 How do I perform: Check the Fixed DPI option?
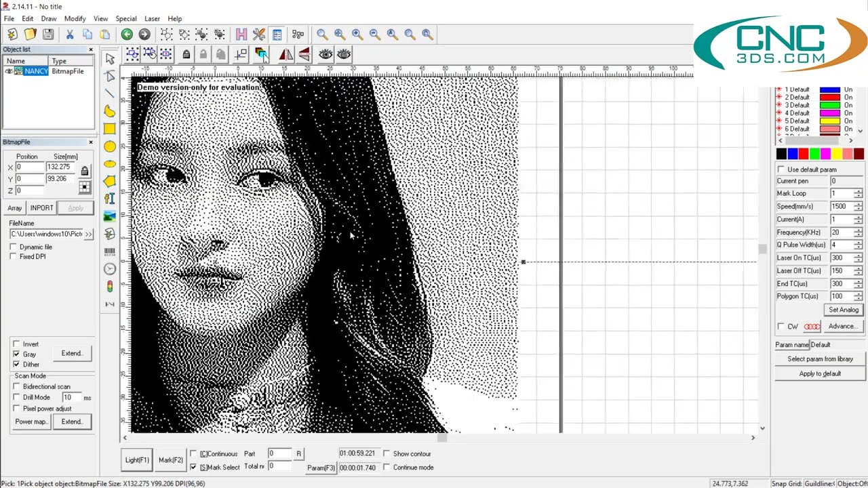(14, 257)
